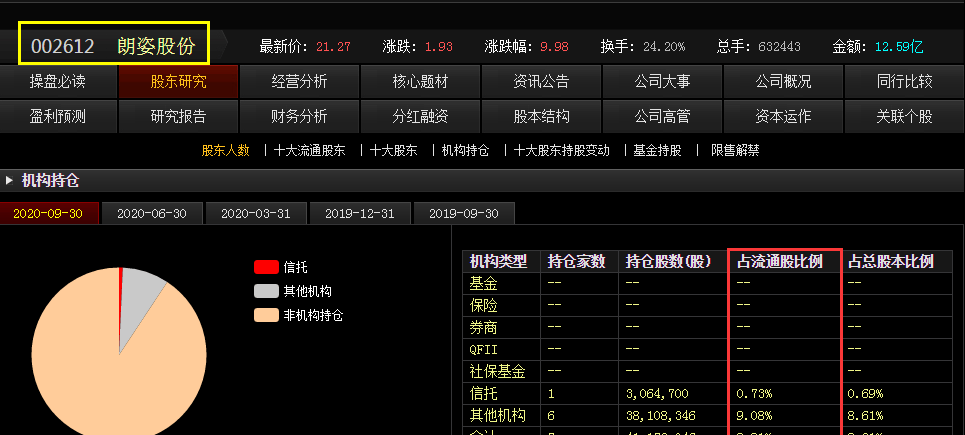The height and width of the screenshot is (435, 965).
Task: Click the 3,064,700 shares cell
Action: point(657,394)
